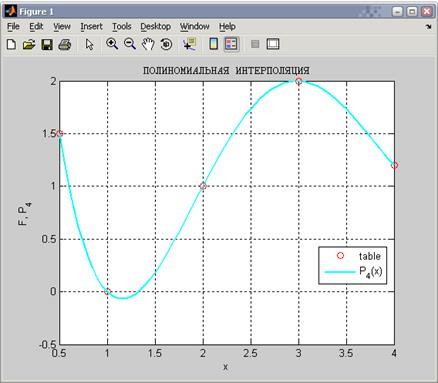Click the red data marker at x=0.5
Image resolution: width=438 pixels, height=383 pixels.
pos(60,134)
